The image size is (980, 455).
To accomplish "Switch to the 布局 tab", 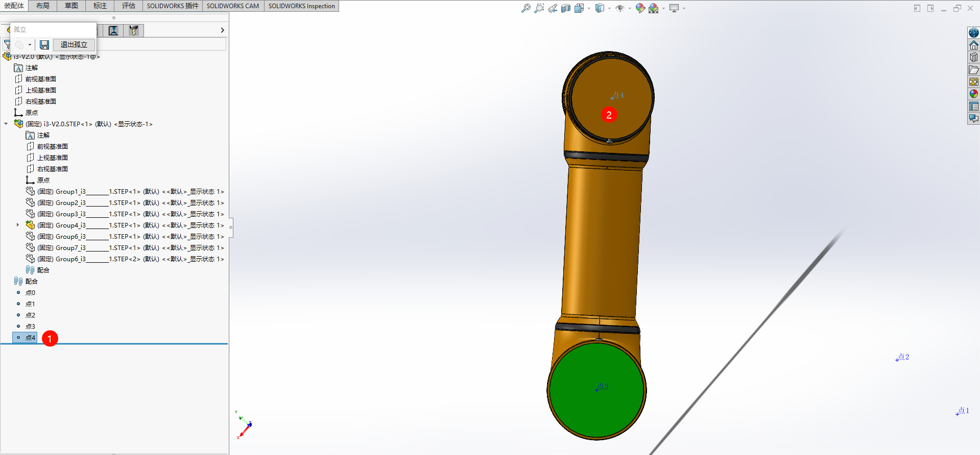I will [43, 6].
